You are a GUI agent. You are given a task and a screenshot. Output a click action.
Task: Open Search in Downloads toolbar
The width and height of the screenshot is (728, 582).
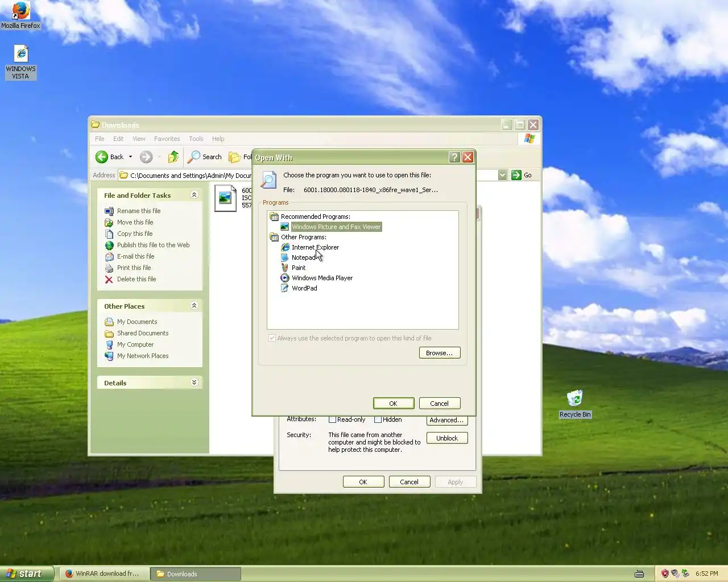205,157
